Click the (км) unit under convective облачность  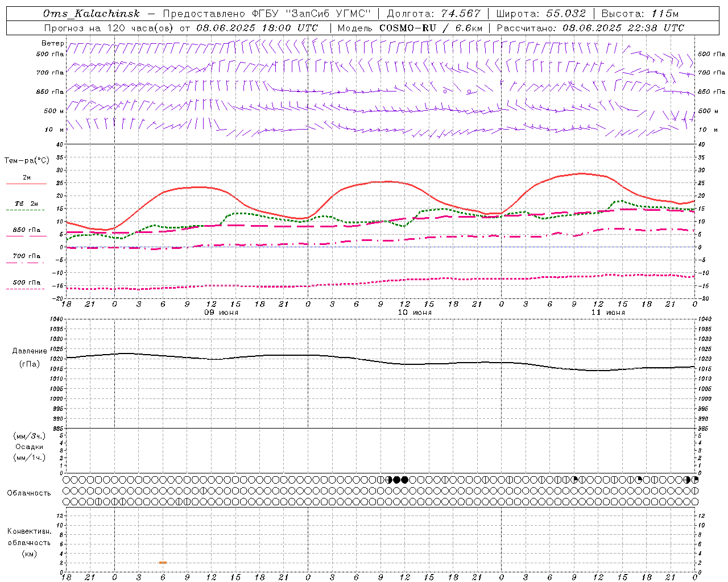(x=29, y=554)
